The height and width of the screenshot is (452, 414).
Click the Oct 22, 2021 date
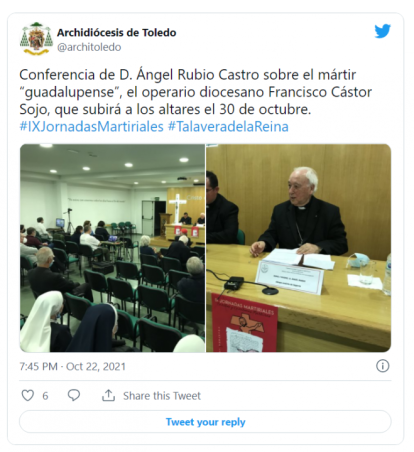96,366
